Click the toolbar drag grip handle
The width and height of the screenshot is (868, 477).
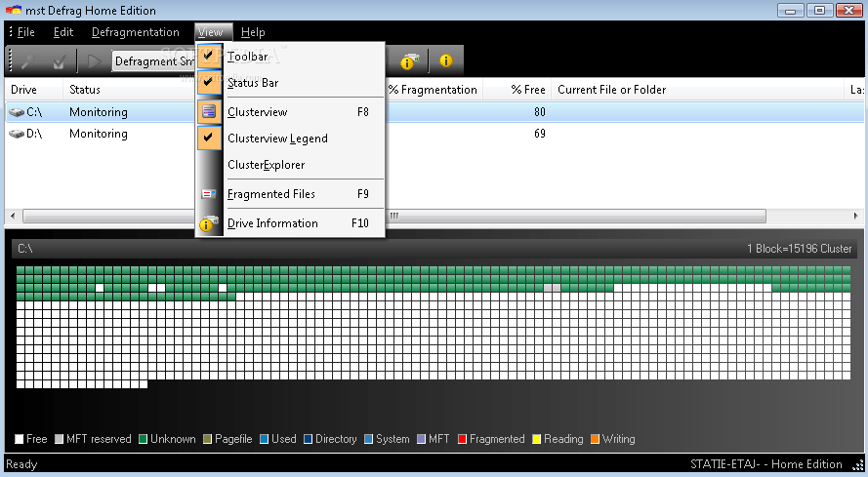coord(9,60)
